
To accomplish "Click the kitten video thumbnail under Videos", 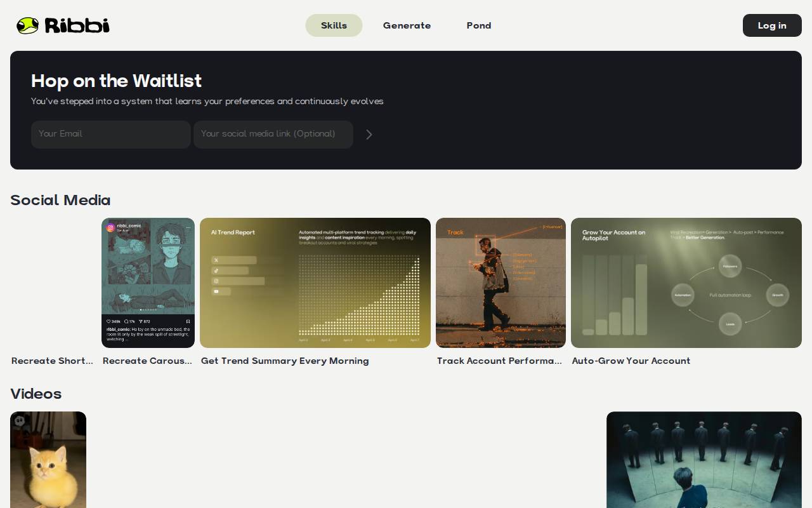I will click(x=48, y=460).
